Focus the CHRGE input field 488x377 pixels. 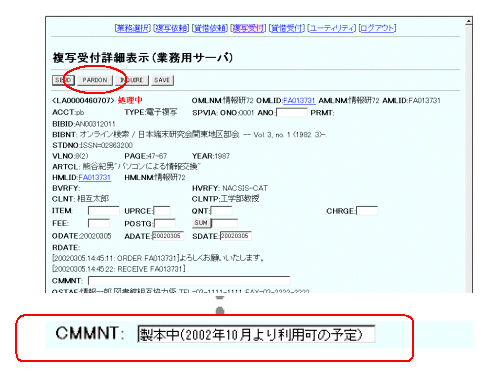367,211
